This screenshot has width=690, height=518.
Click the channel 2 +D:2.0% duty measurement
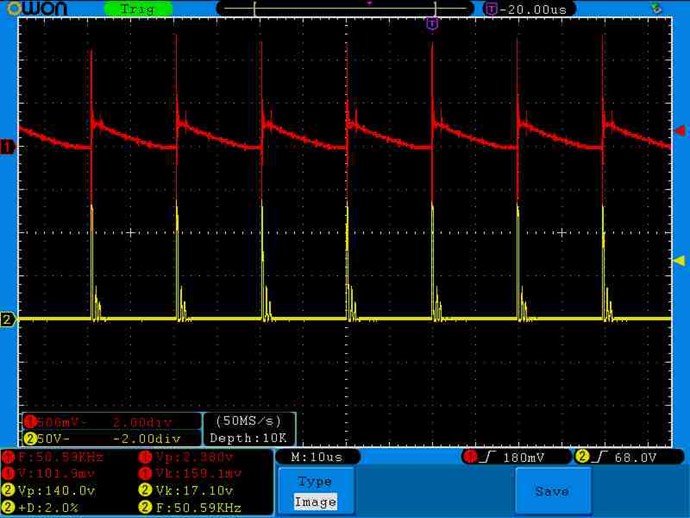[x=40, y=507]
